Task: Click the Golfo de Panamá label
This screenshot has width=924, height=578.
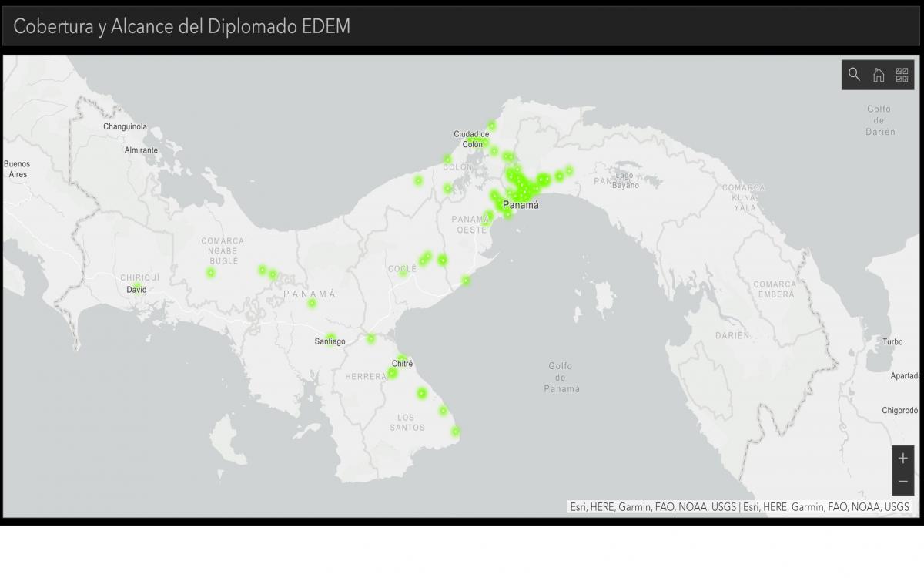Action: [x=561, y=378]
